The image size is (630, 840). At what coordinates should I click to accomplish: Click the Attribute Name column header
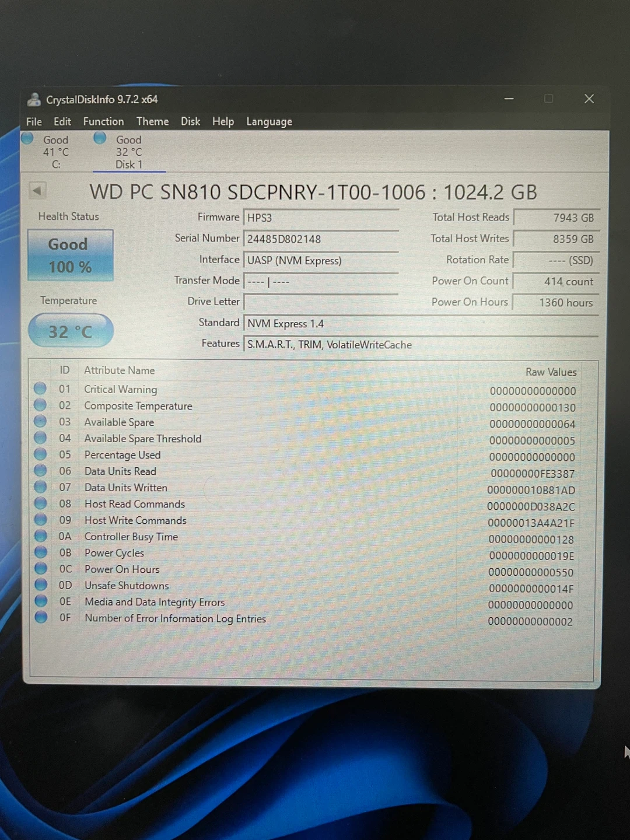pos(120,370)
